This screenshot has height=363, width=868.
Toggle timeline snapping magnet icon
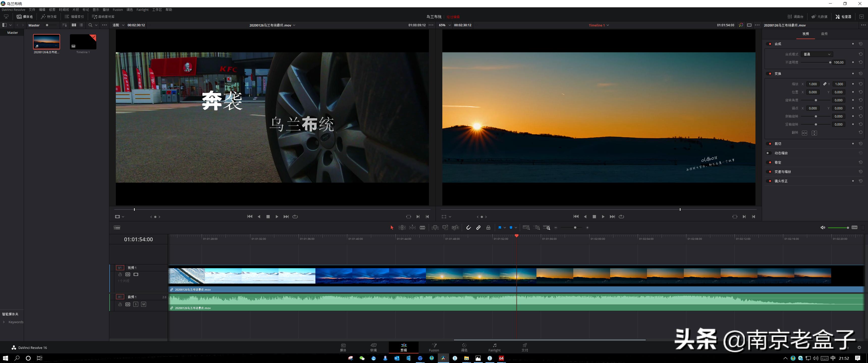click(x=468, y=228)
